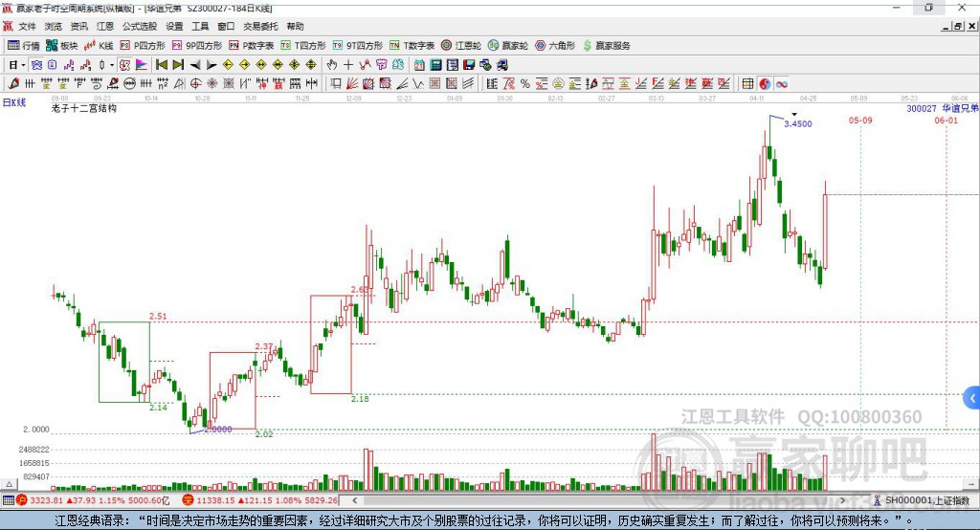
Task: Select the pencil drawing tool
Action: 13,84
